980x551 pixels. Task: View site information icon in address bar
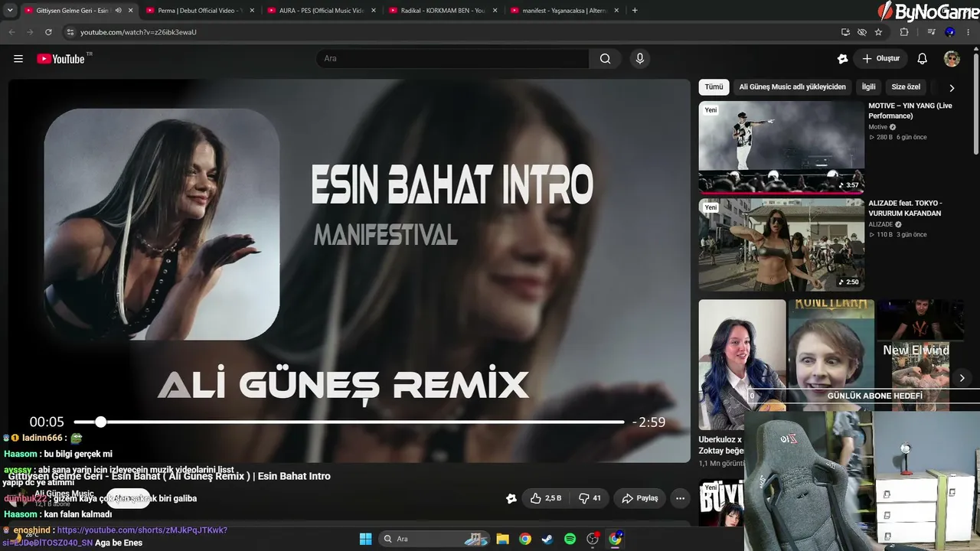coord(70,32)
